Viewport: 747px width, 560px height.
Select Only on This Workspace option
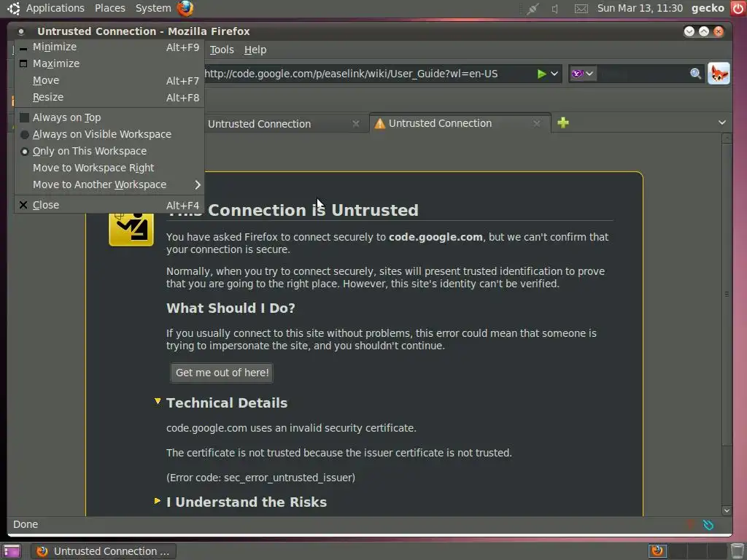109,152
